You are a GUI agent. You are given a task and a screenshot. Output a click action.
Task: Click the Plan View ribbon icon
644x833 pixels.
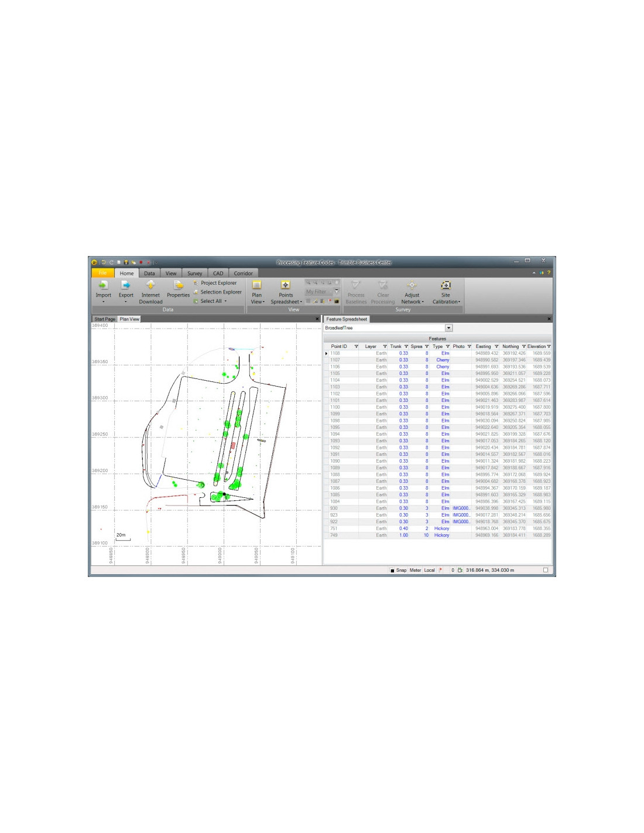(256, 285)
